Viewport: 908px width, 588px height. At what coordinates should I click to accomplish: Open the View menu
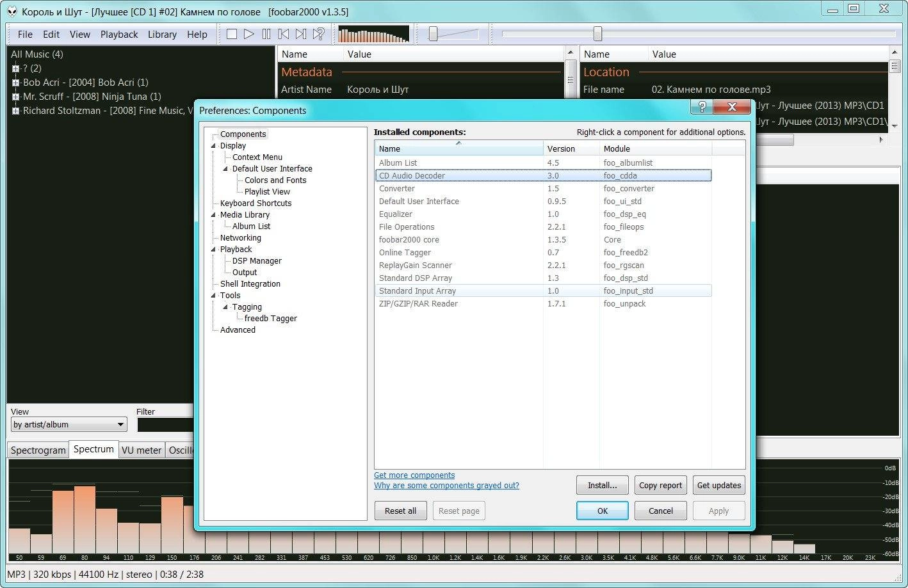(80, 35)
